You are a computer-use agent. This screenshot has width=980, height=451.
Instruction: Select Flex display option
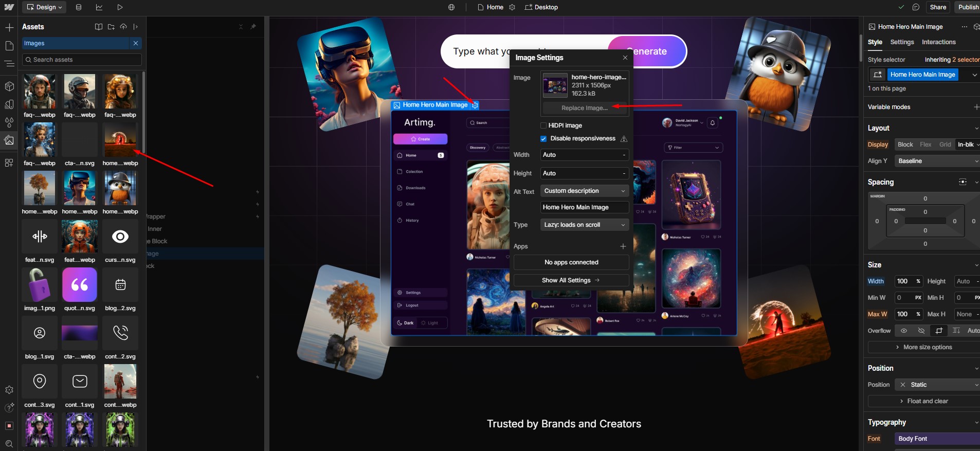coord(925,145)
